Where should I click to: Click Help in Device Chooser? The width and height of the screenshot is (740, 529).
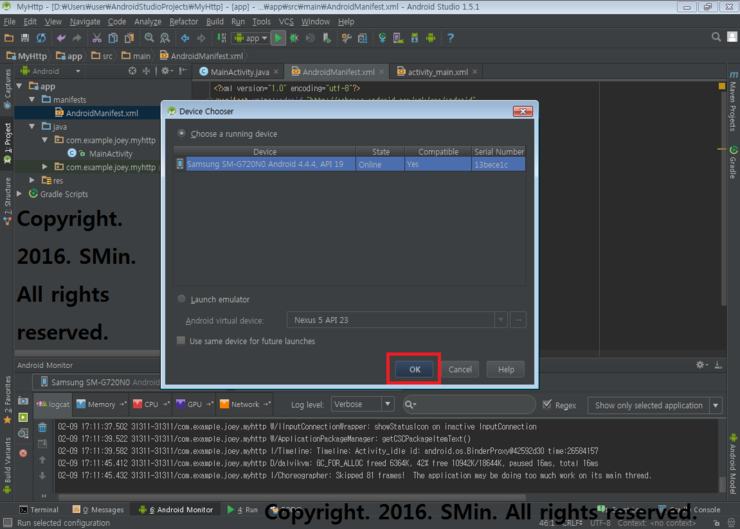coord(506,369)
